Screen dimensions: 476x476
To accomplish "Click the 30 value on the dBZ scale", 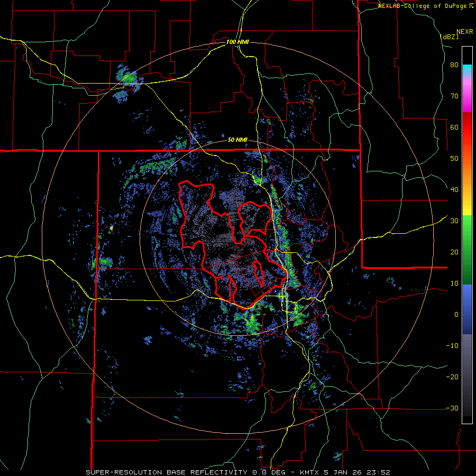I will 454,221.
